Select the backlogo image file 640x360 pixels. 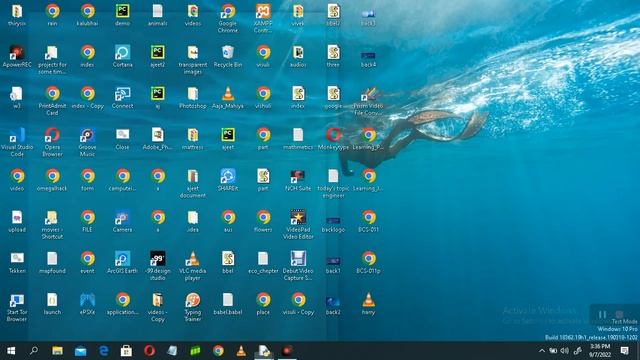tap(333, 220)
